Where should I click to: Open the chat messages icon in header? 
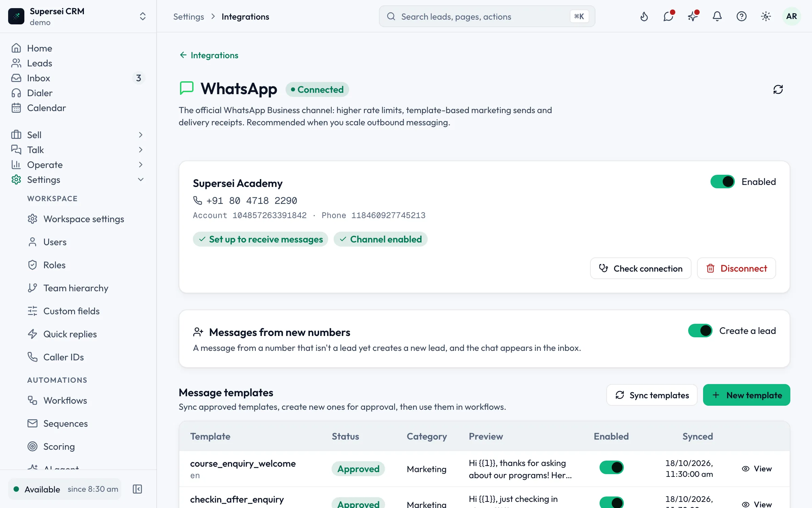(x=668, y=16)
